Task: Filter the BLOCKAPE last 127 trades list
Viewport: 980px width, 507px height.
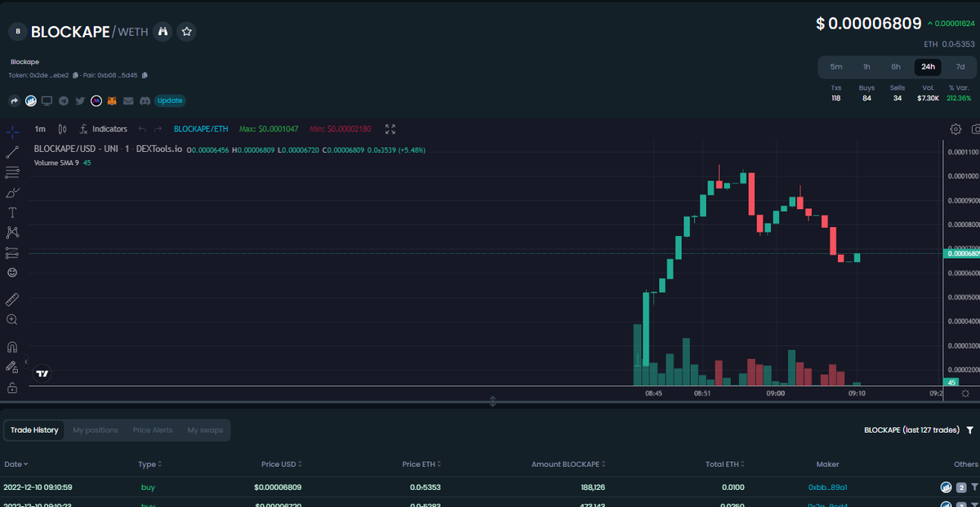Action: click(969, 430)
